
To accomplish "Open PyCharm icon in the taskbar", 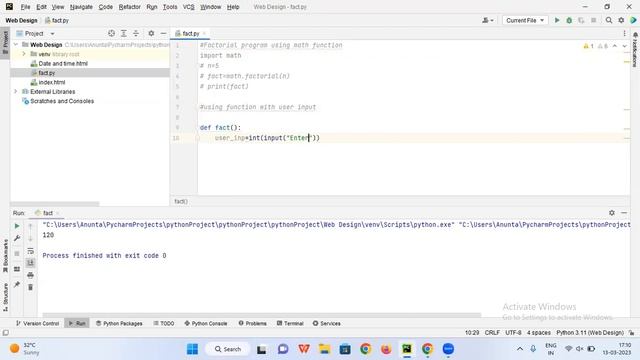I will click(x=407, y=349).
